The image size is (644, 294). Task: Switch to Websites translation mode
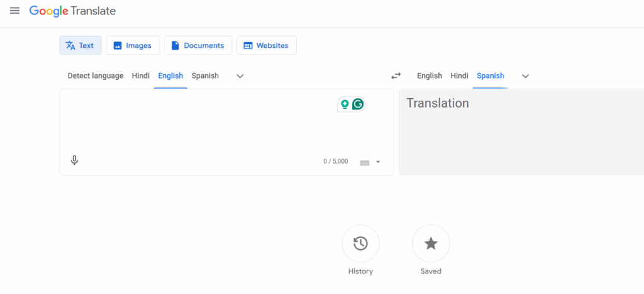266,45
